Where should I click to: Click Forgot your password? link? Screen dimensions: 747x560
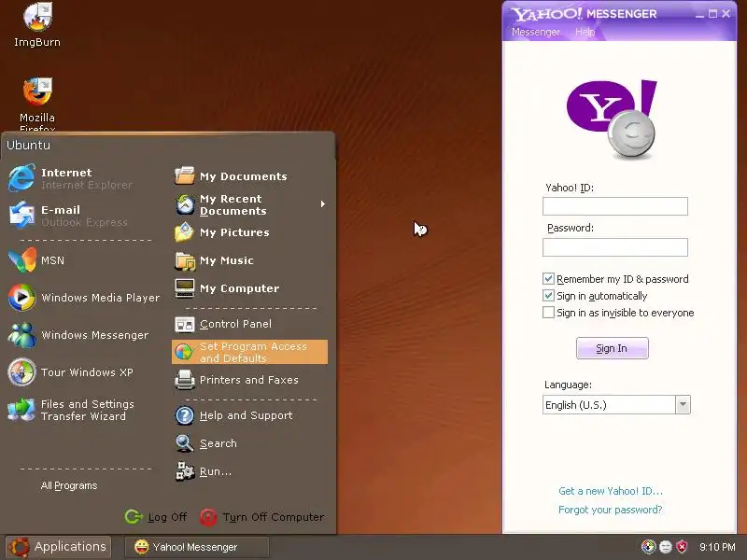(611, 510)
